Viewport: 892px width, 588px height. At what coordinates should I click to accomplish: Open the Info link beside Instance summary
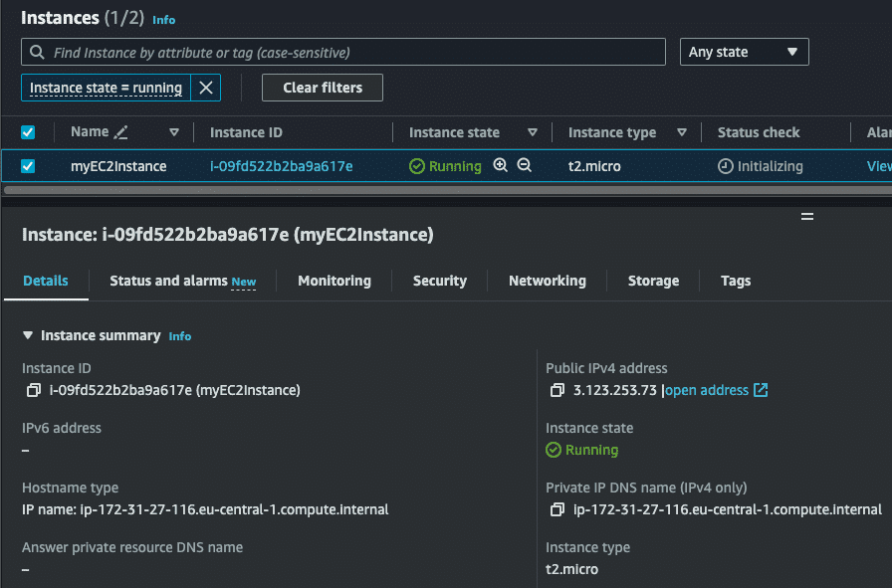point(180,336)
